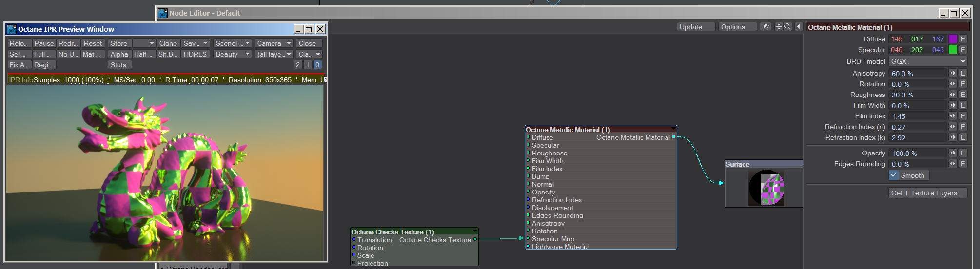
Task: Collapse the Octane Checks Texture node via its arrow
Action: coord(474,231)
